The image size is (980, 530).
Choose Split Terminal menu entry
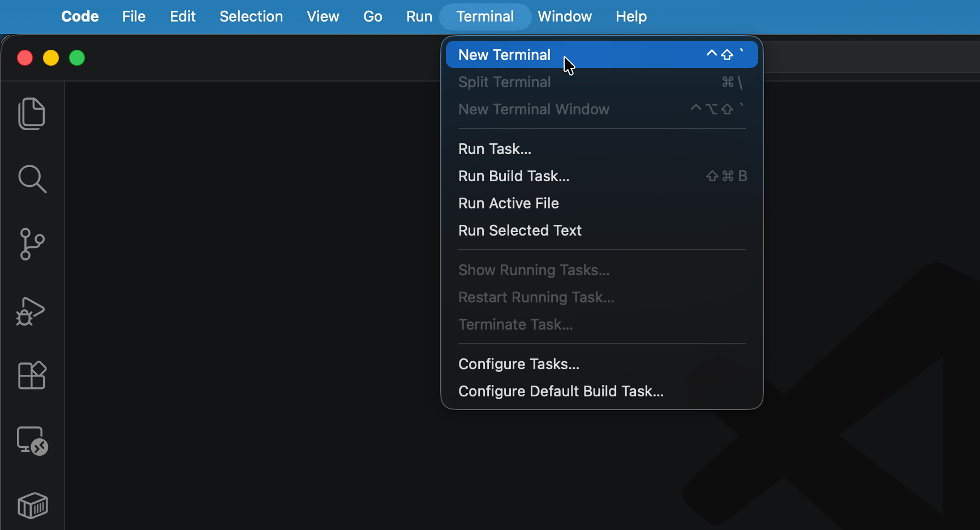[602, 82]
